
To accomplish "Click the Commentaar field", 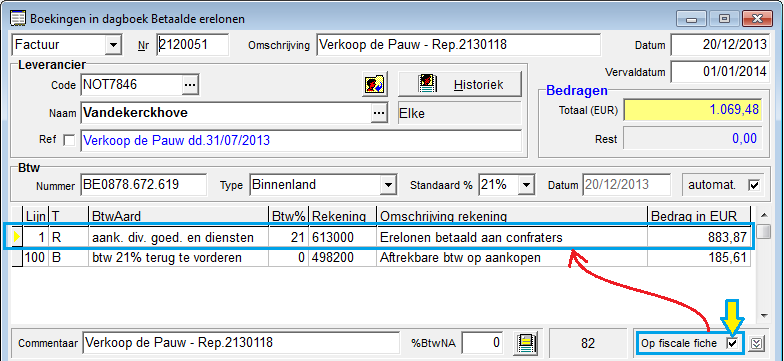I will [241, 343].
